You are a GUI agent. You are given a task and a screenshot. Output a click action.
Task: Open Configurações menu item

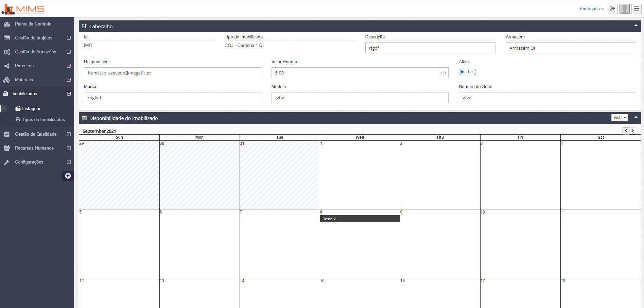tap(37, 162)
